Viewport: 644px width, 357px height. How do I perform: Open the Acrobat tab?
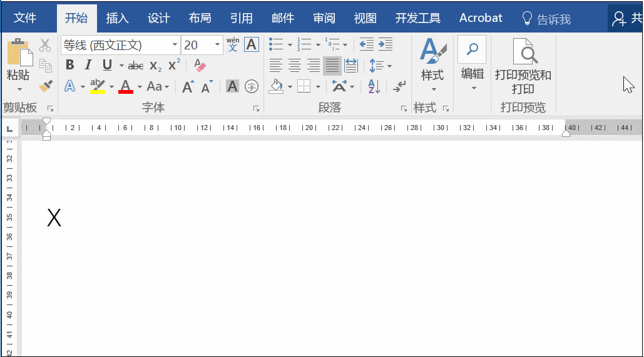click(481, 18)
